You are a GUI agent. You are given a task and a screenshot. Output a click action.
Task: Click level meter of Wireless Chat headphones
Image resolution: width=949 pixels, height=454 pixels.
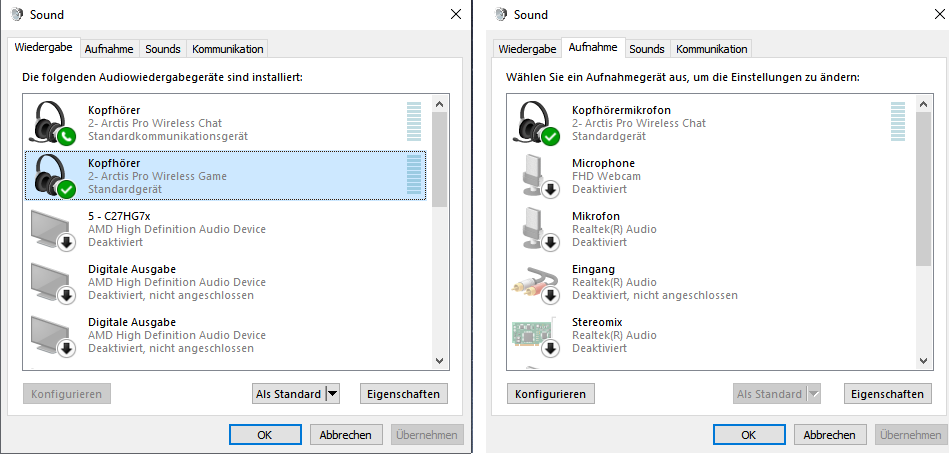pos(414,122)
